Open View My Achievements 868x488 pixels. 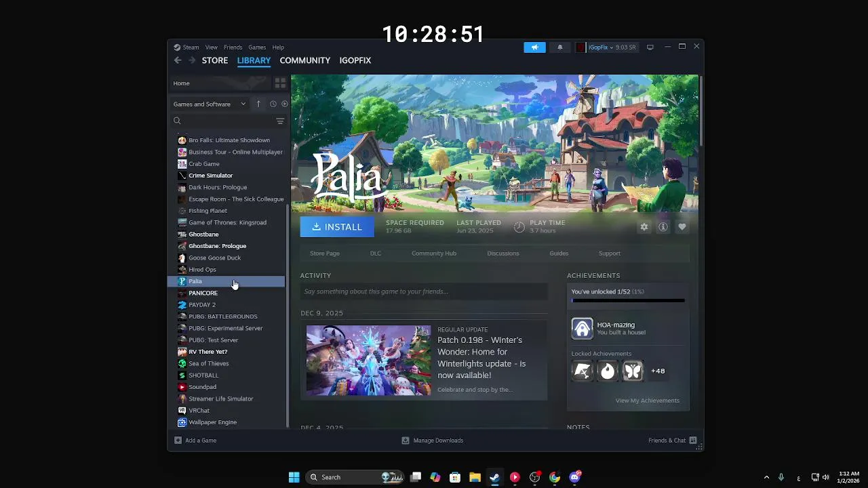tap(647, 401)
